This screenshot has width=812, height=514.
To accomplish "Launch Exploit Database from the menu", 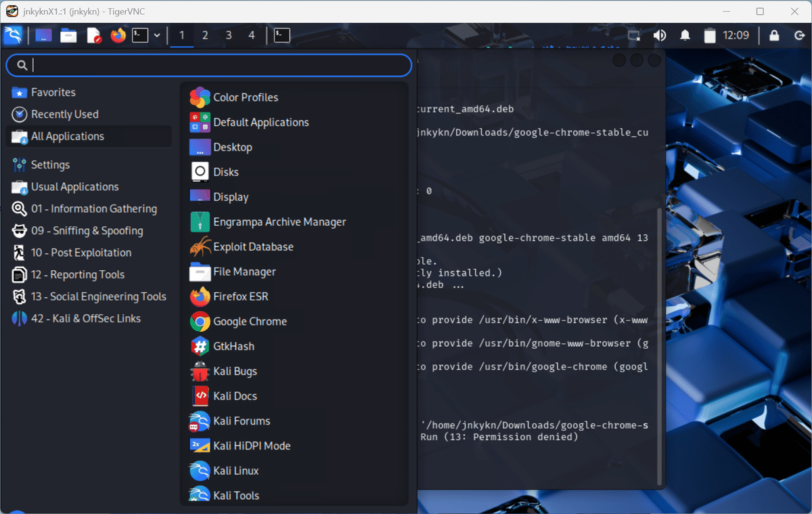I will pos(253,247).
